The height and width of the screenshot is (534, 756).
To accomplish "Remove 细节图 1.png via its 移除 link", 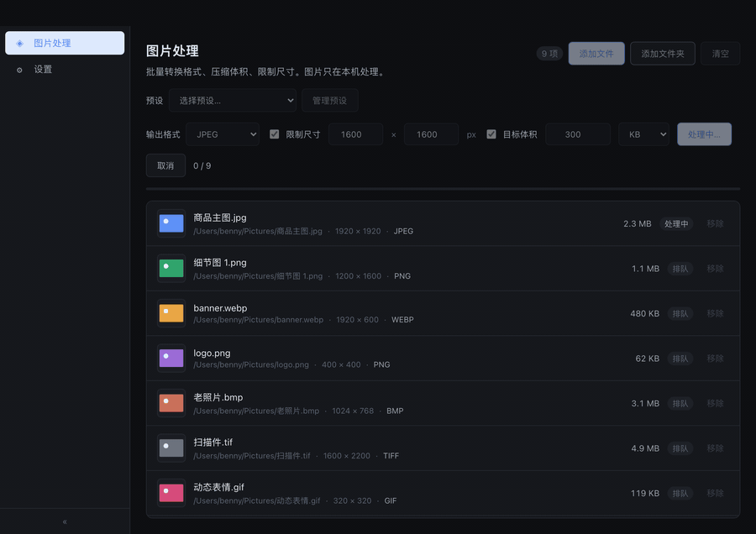I will point(715,269).
